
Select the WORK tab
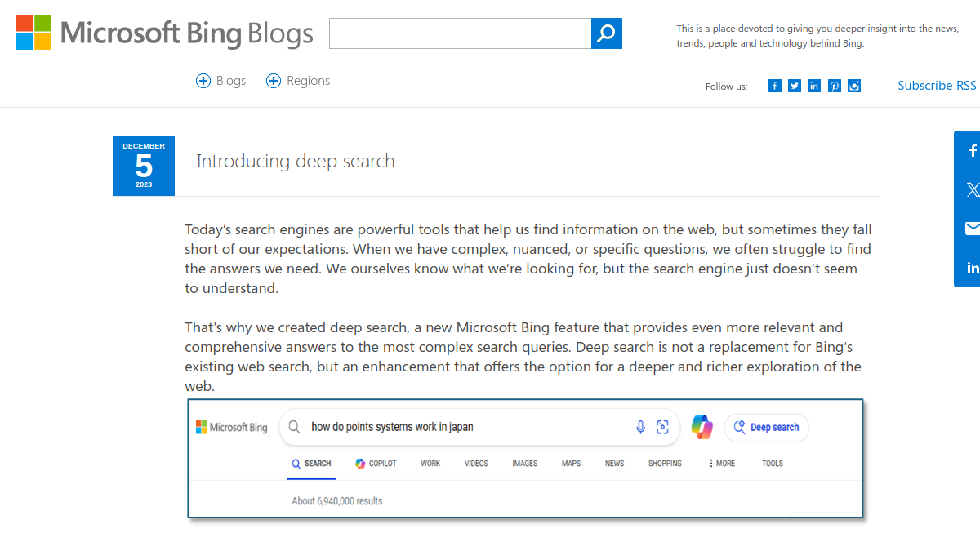(430, 464)
